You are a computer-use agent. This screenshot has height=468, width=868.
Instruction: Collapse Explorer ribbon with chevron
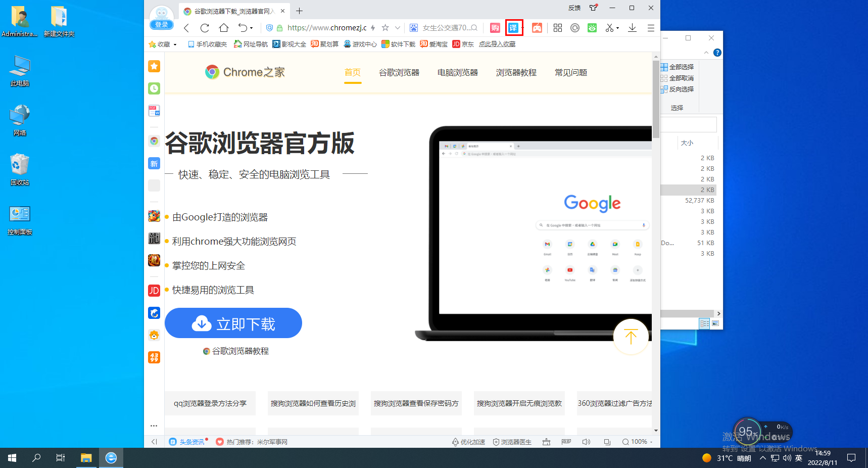click(706, 53)
